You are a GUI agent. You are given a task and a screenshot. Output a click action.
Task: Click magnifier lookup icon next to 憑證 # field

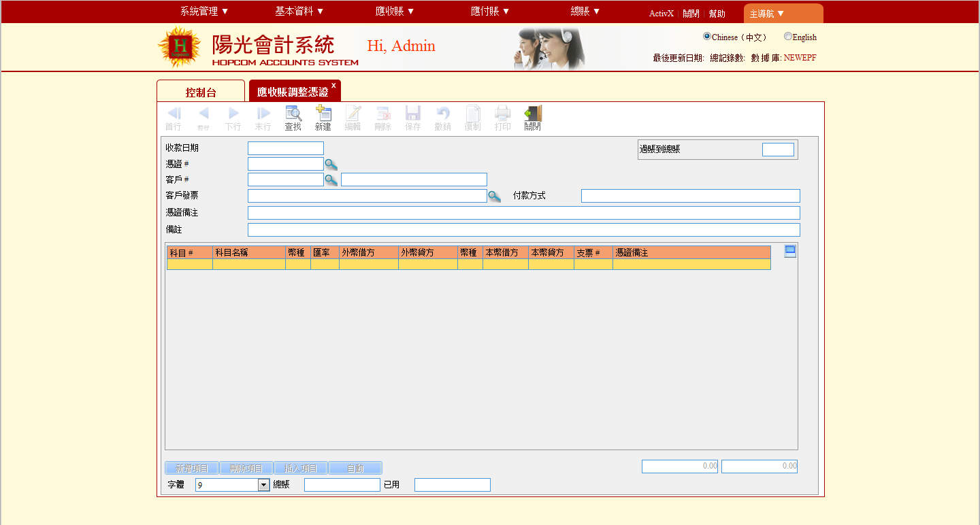tap(331, 164)
